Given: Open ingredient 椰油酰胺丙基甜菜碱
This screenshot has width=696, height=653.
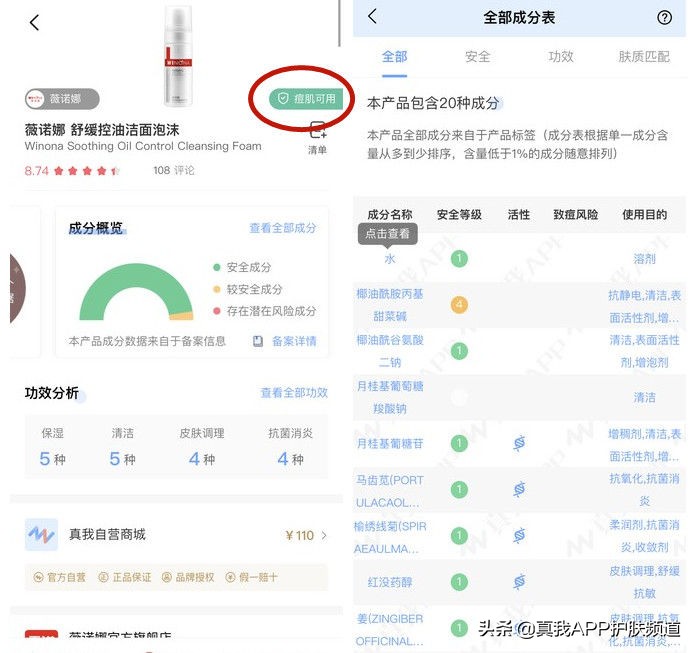Looking at the screenshot, I should pos(390,305).
